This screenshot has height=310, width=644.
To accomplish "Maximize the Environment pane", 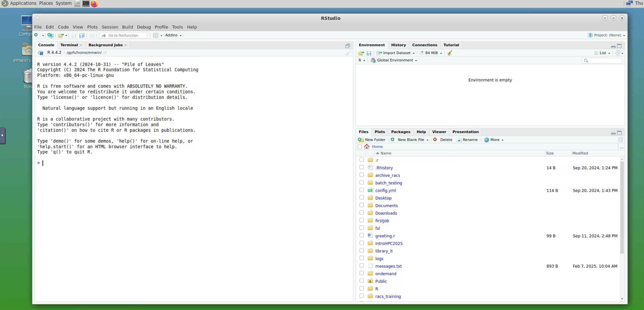I will click(x=620, y=46).
